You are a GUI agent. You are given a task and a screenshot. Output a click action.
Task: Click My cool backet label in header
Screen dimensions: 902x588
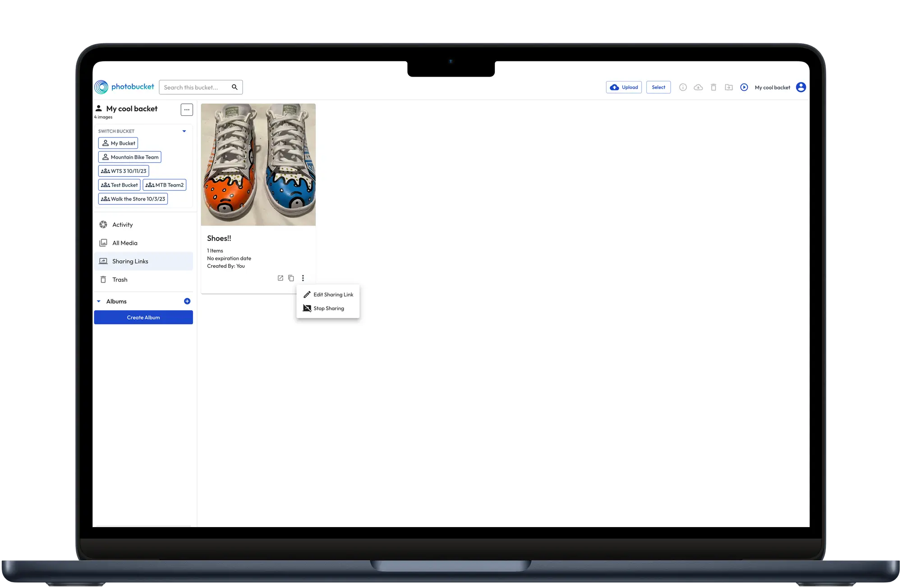pos(773,87)
